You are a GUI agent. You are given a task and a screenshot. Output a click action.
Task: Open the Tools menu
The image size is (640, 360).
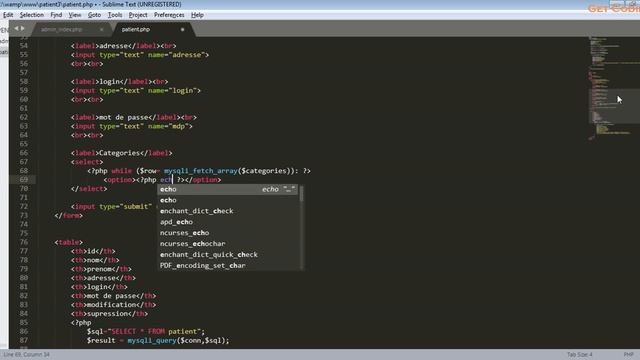(115, 15)
